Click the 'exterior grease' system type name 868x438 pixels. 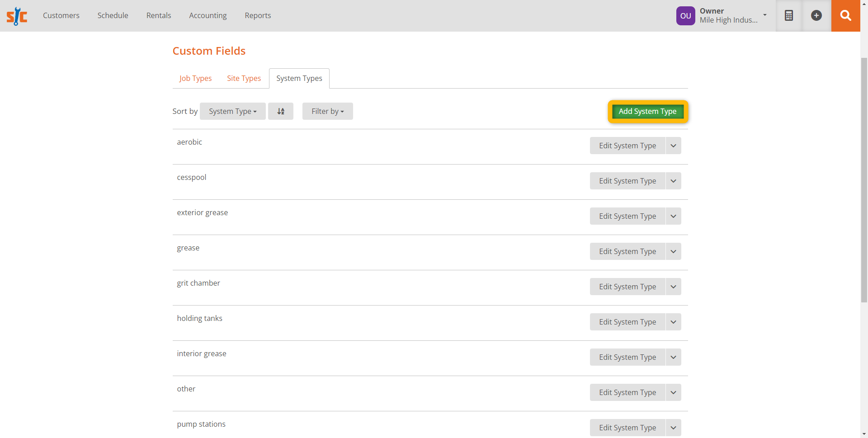(x=203, y=212)
